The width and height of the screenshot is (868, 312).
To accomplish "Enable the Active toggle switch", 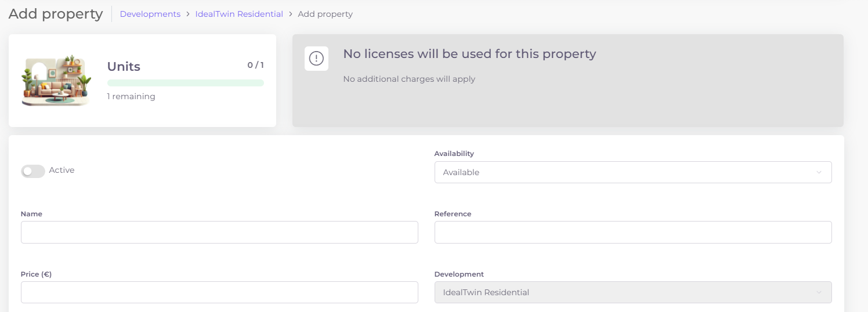I will tap(32, 171).
